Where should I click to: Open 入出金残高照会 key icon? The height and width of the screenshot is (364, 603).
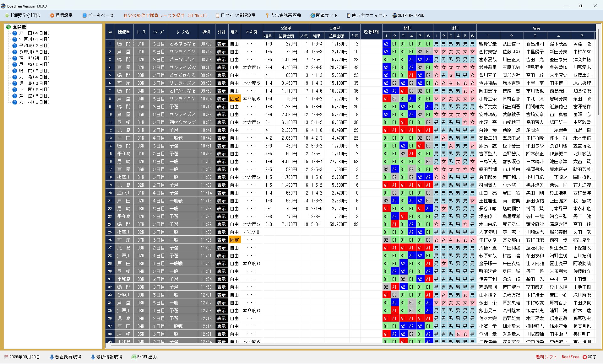(267, 15)
